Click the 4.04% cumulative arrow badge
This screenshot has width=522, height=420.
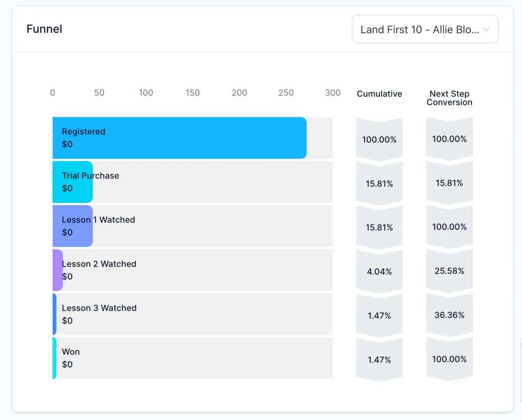379,272
